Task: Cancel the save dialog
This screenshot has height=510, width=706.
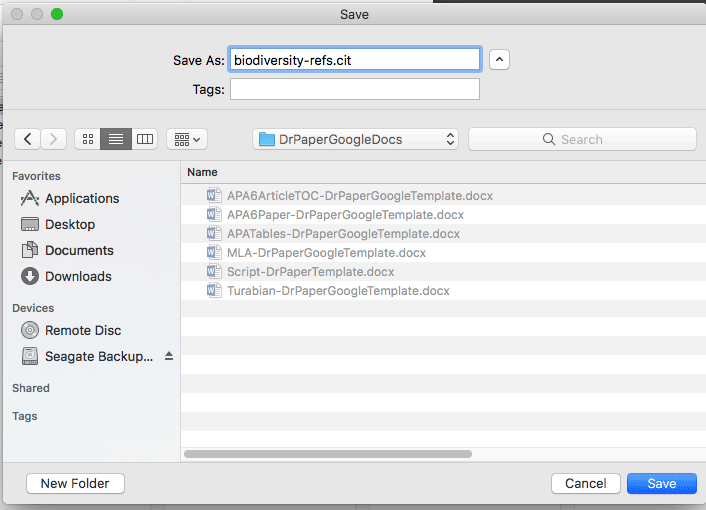Action: coord(585,483)
